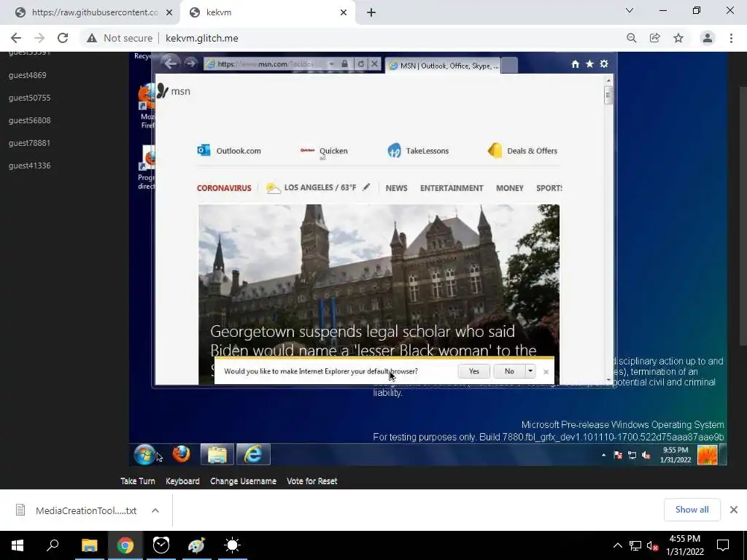
Task: Click the IE security lock icon
Action: (x=344, y=64)
